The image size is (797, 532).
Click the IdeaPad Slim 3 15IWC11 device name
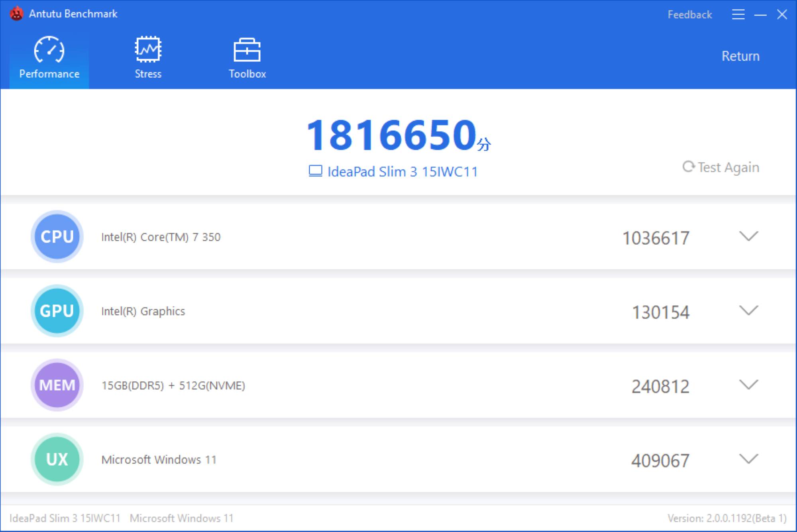pyautogui.click(x=402, y=172)
